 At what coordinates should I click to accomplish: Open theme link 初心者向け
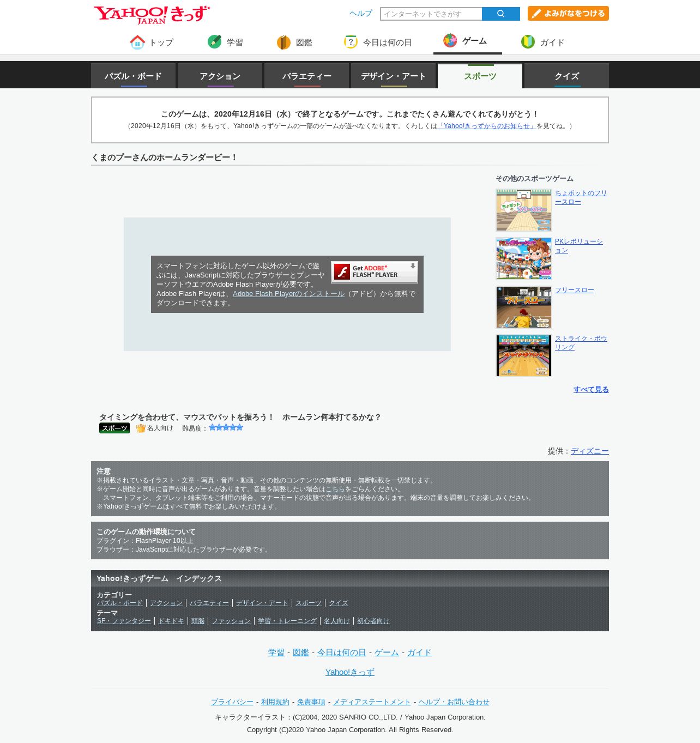(373, 621)
